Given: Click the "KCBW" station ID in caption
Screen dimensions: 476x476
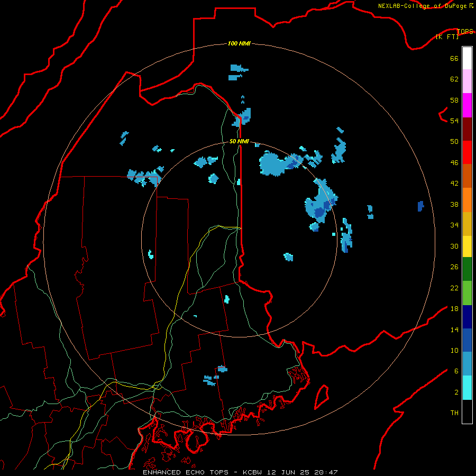Looking at the screenshot, I should (253, 472).
